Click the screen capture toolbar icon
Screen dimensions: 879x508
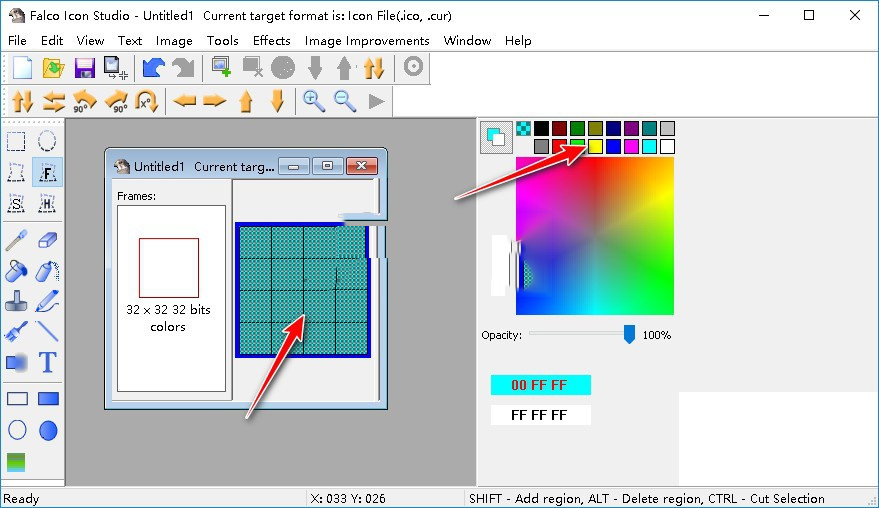tap(115, 68)
